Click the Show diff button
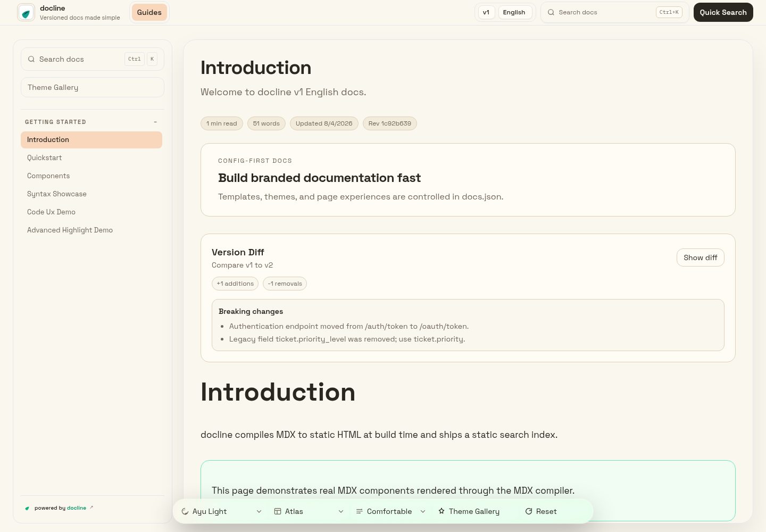 700,257
